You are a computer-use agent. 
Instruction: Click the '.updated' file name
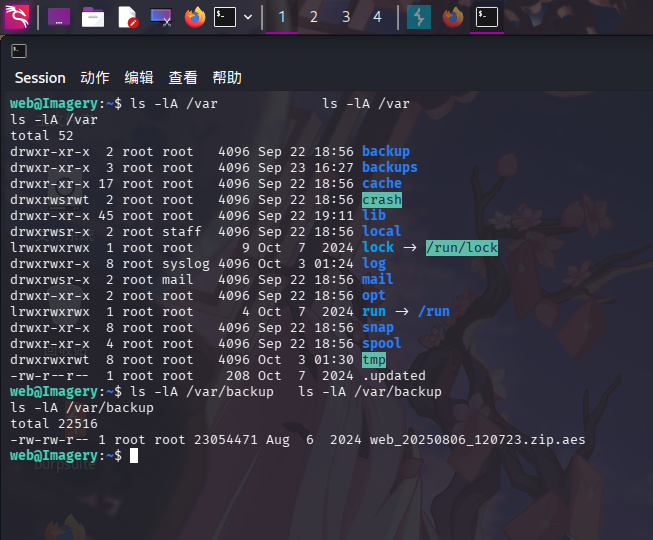tap(394, 376)
